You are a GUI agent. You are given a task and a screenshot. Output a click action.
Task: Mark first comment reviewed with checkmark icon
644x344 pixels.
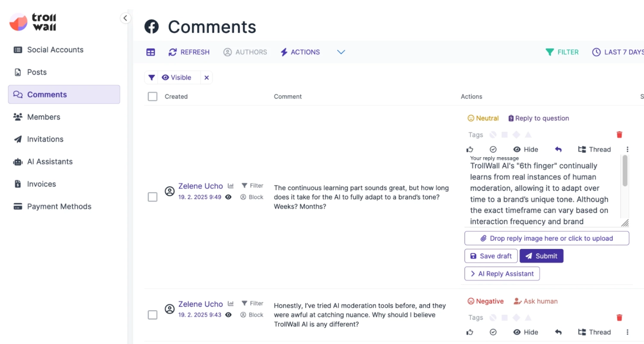click(x=493, y=149)
